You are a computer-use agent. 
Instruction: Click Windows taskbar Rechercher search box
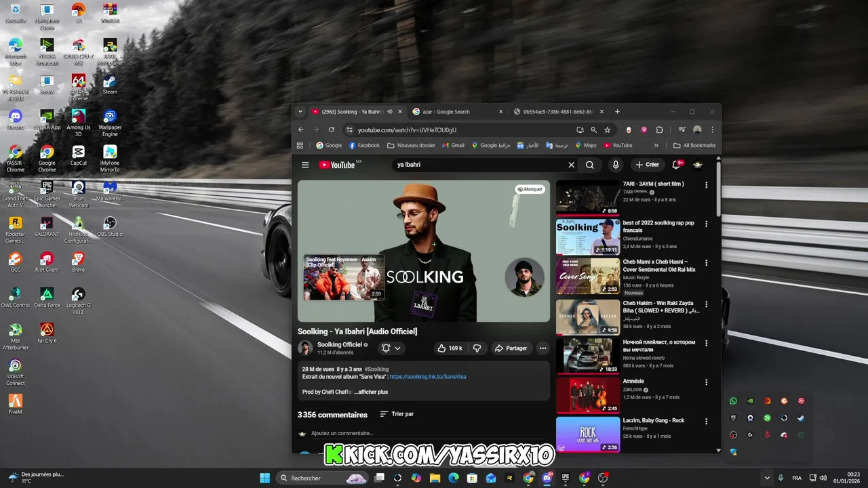coord(323,478)
